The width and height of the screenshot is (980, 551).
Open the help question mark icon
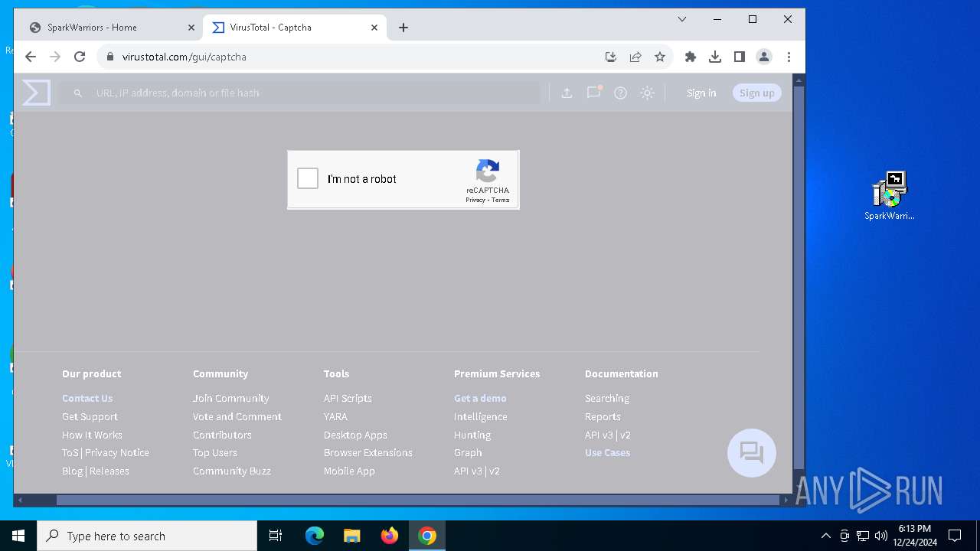tap(620, 93)
